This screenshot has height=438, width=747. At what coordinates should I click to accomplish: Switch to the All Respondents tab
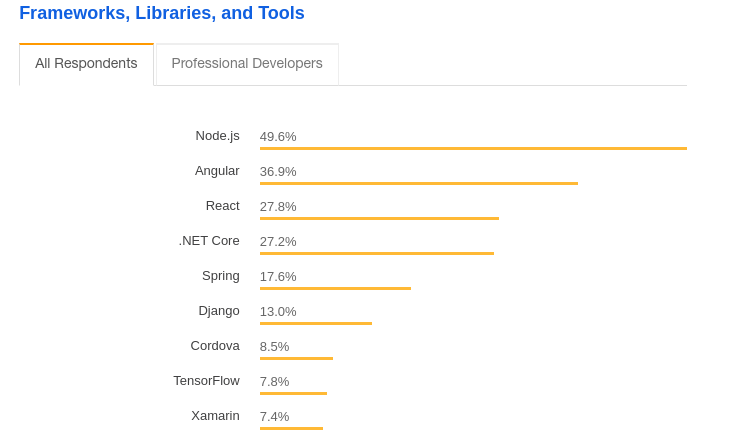coord(86,63)
